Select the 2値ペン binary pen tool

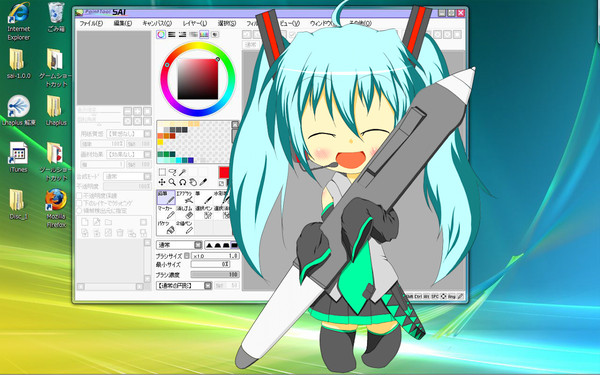pyautogui.click(x=185, y=227)
